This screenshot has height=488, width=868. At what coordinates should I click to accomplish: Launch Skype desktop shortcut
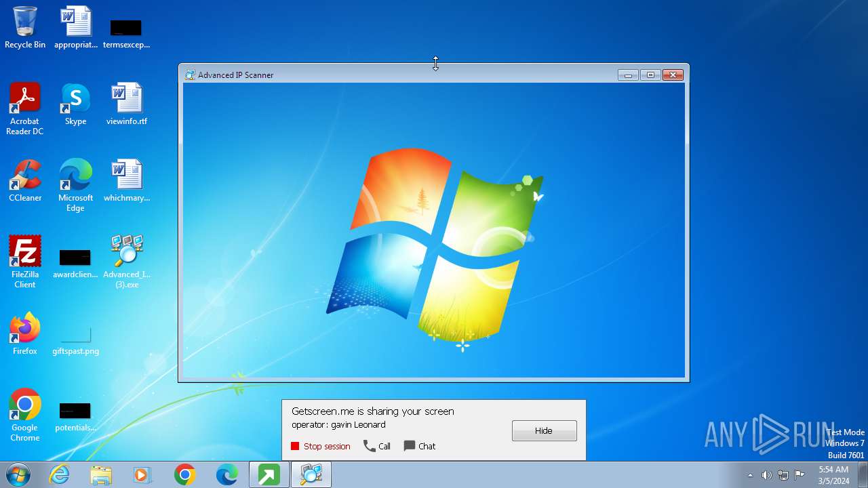(x=76, y=104)
